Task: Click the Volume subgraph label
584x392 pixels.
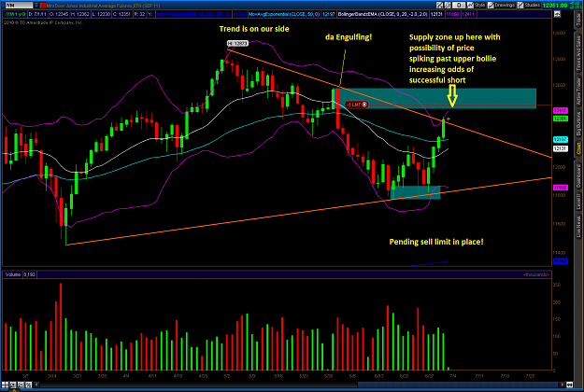Action: coord(13,274)
